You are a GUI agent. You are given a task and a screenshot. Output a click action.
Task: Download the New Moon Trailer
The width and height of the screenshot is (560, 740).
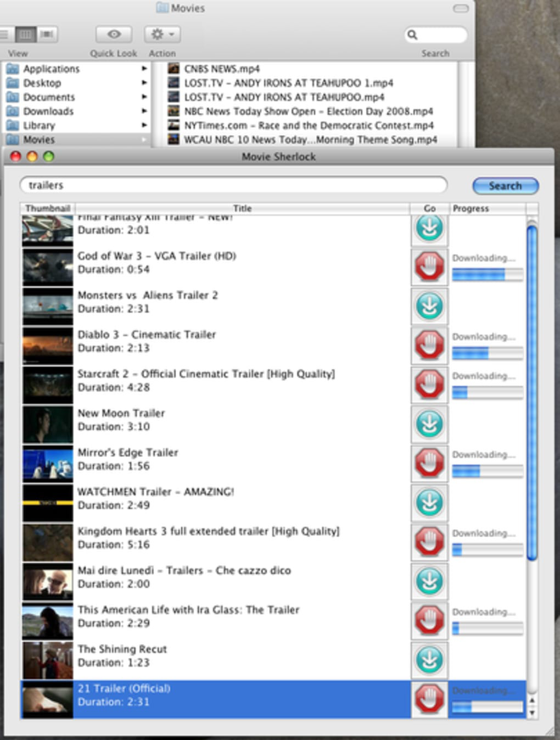(x=429, y=424)
